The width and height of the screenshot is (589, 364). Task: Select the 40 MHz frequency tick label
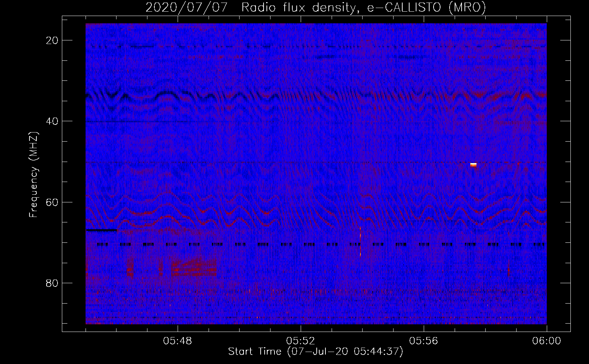[52, 121]
